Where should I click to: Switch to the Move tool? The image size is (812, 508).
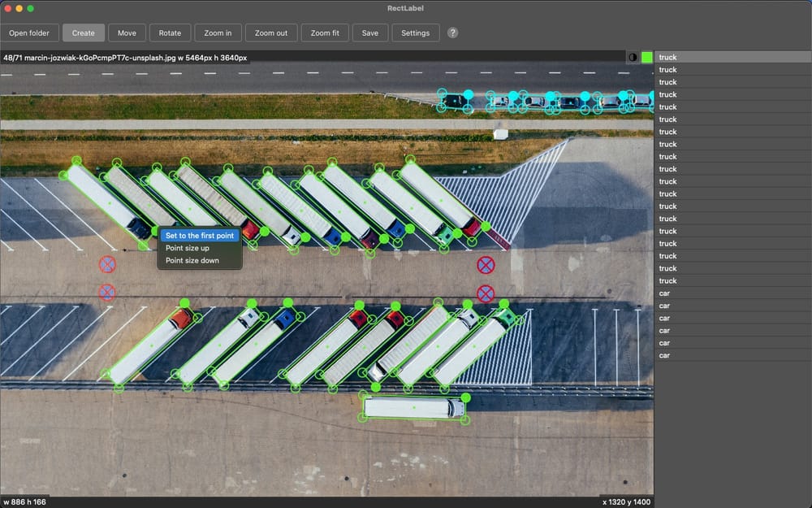pos(127,33)
